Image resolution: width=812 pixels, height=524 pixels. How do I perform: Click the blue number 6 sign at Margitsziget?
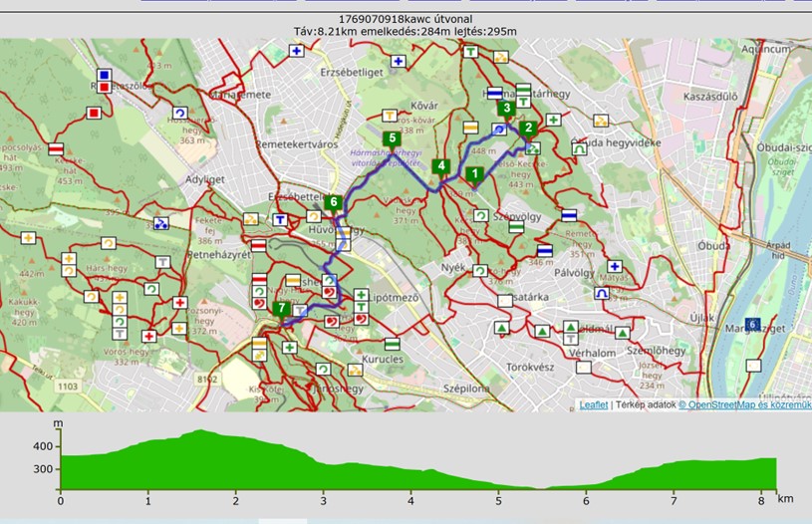753,324
